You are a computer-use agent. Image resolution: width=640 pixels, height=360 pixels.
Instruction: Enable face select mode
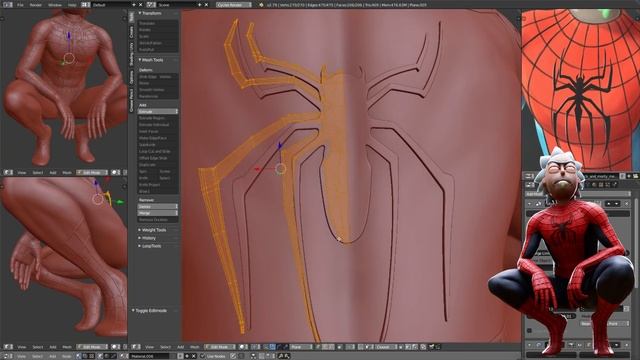pos(330,347)
